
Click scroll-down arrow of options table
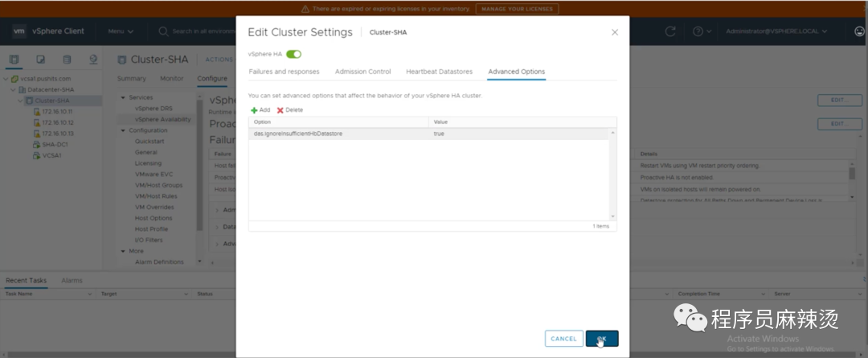tap(612, 216)
